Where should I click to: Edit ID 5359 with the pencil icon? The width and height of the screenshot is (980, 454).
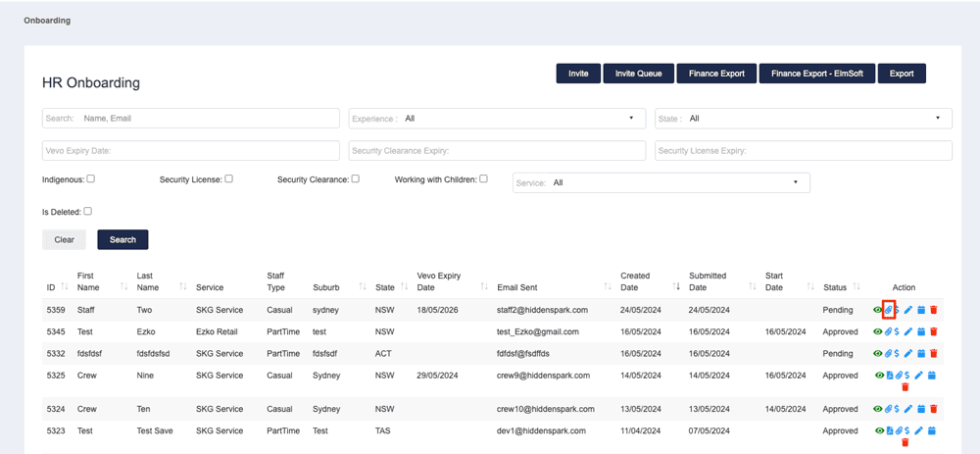[908, 310]
